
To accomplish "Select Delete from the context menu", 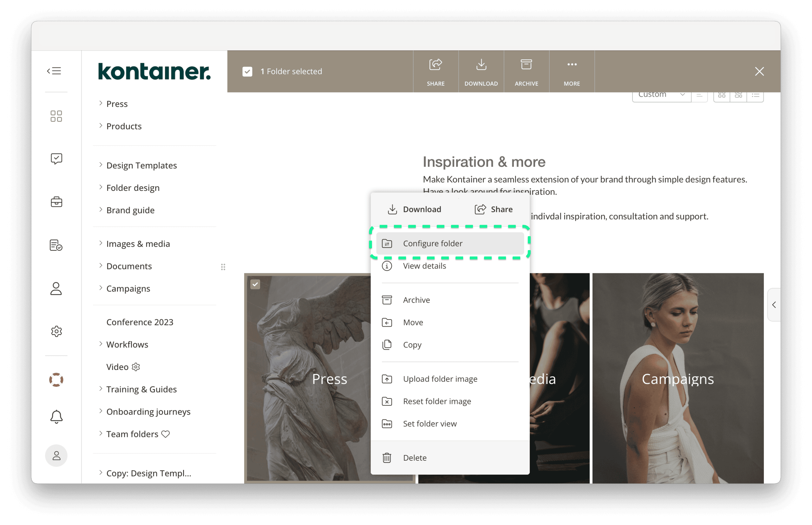I will [415, 457].
